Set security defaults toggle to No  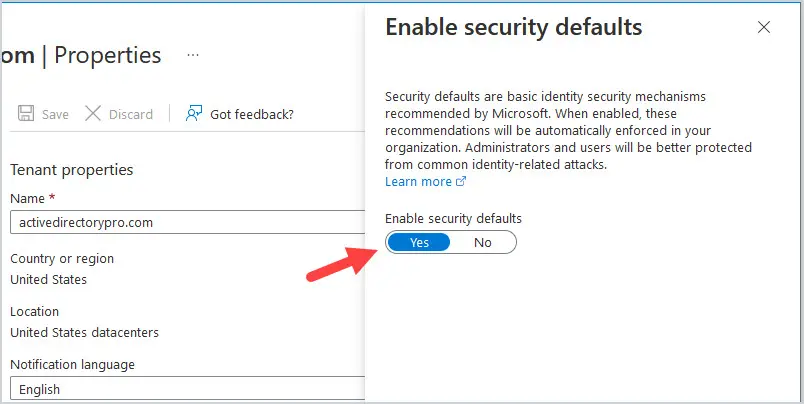pyautogui.click(x=483, y=243)
